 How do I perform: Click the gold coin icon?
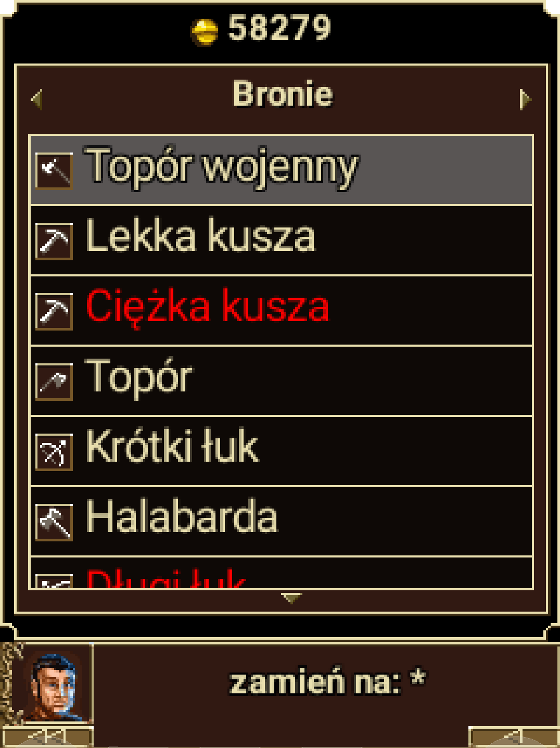204,31
